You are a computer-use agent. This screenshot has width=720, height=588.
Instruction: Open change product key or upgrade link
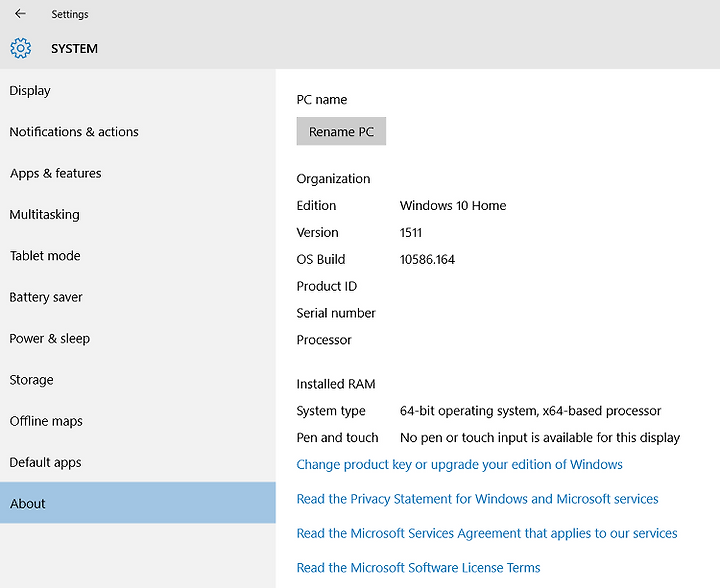click(459, 465)
